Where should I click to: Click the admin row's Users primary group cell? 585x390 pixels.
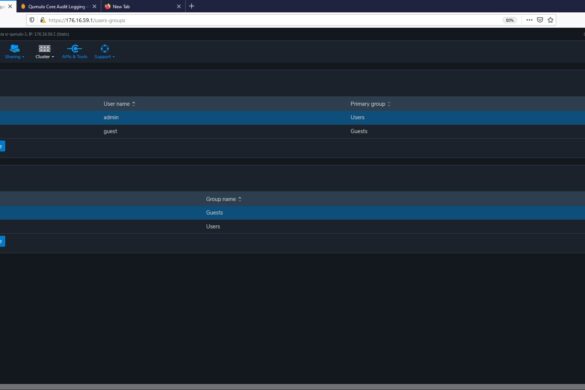[x=357, y=118]
